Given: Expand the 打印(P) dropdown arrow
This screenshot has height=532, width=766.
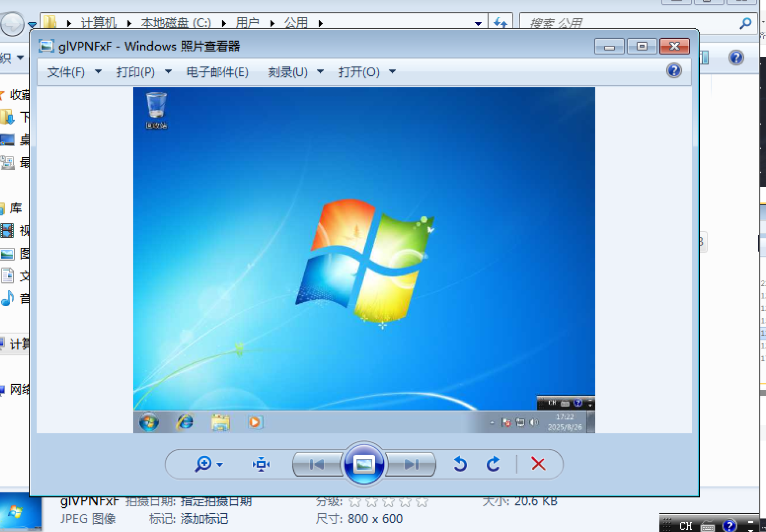Looking at the screenshot, I should (168, 71).
